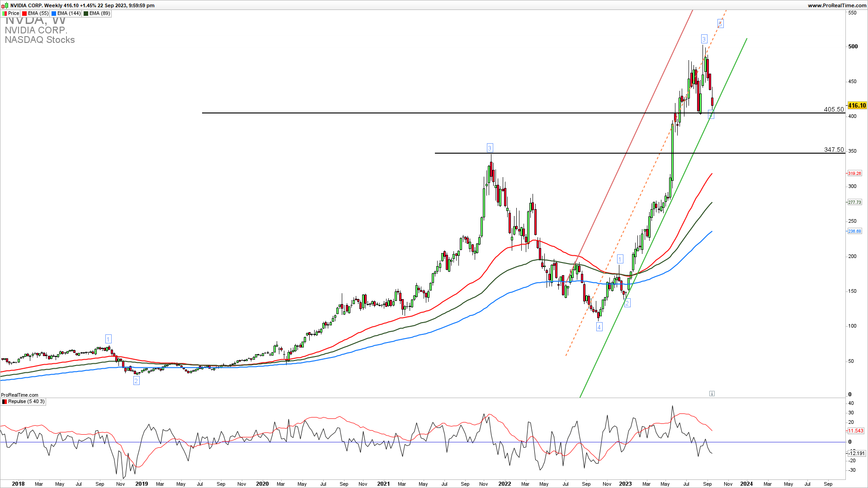Click the 350 price axis label
Viewport: 868px width, 488px height.
pos(852,151)
